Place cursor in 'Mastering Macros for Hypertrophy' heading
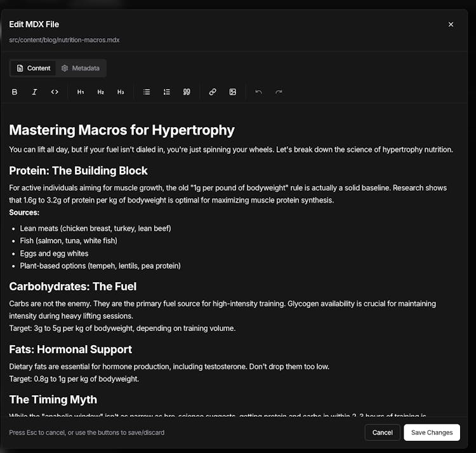 (122, 130)
